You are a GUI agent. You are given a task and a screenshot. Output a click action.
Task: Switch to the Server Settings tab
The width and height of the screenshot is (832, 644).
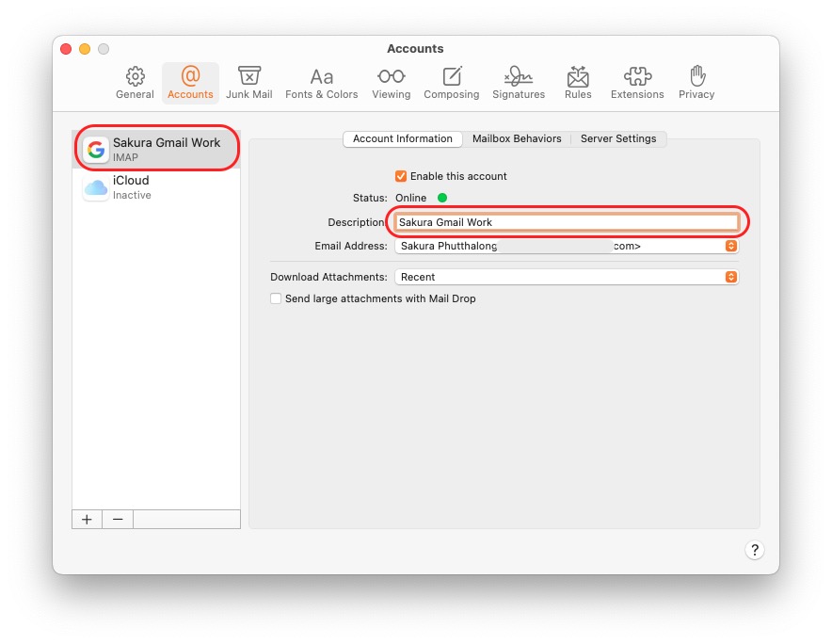click(618, 138)
